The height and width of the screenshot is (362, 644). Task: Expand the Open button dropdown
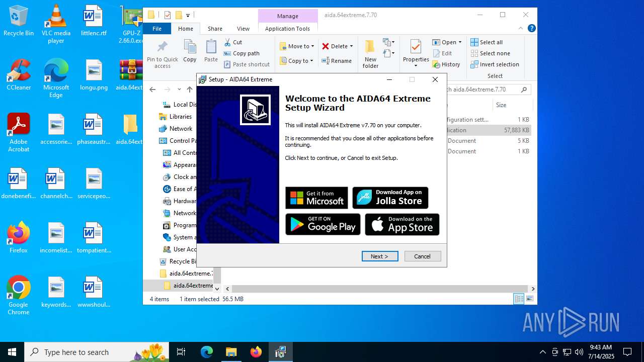pos(460,42)
